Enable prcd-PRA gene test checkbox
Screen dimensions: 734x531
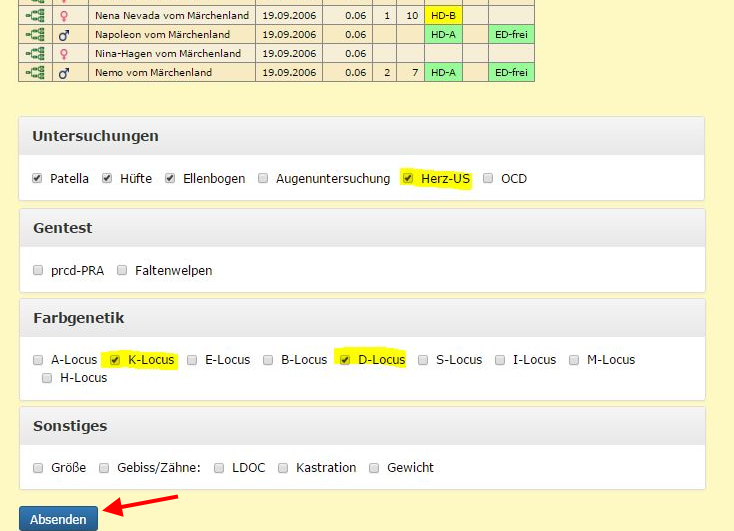(x=38, y=270)
